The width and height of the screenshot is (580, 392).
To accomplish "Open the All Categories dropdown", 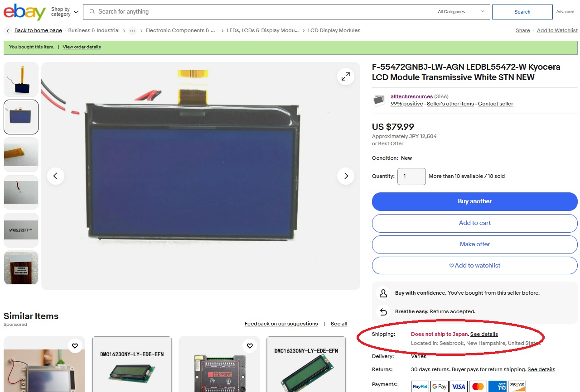I will coord(461,12).
